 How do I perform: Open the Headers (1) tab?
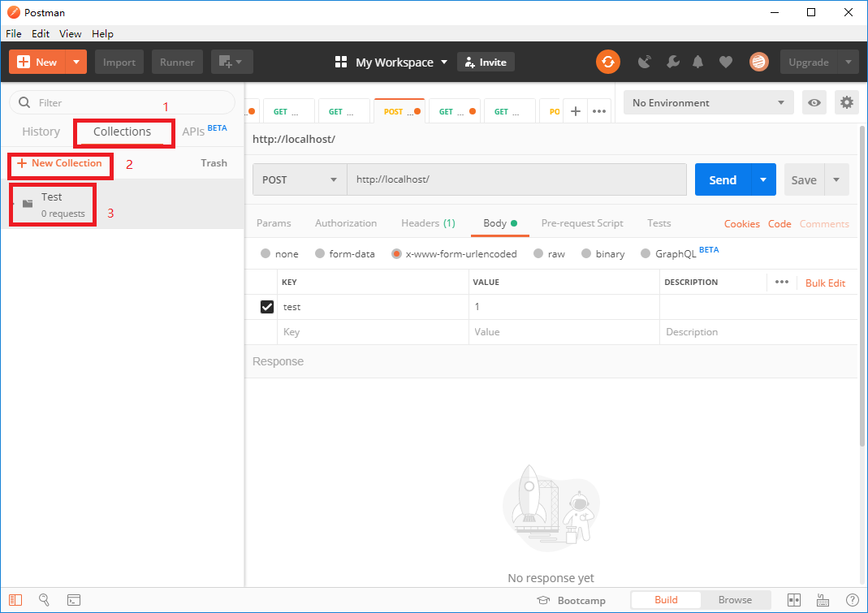428,223
